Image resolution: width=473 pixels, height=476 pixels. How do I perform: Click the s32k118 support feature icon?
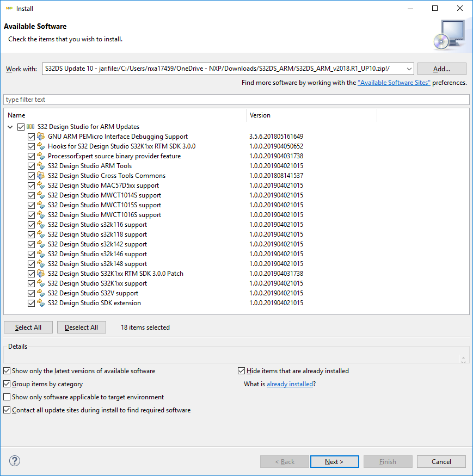[x=41, y=234]
